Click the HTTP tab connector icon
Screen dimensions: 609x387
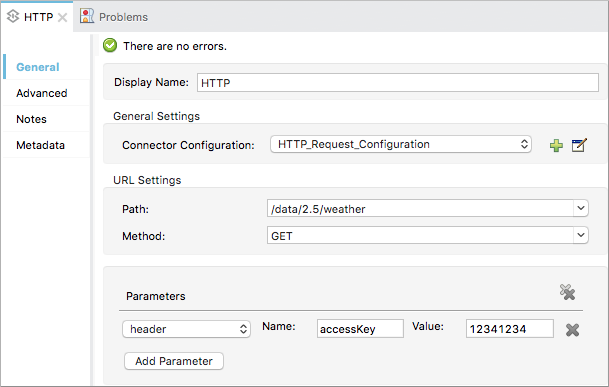[x=13, y=16]
